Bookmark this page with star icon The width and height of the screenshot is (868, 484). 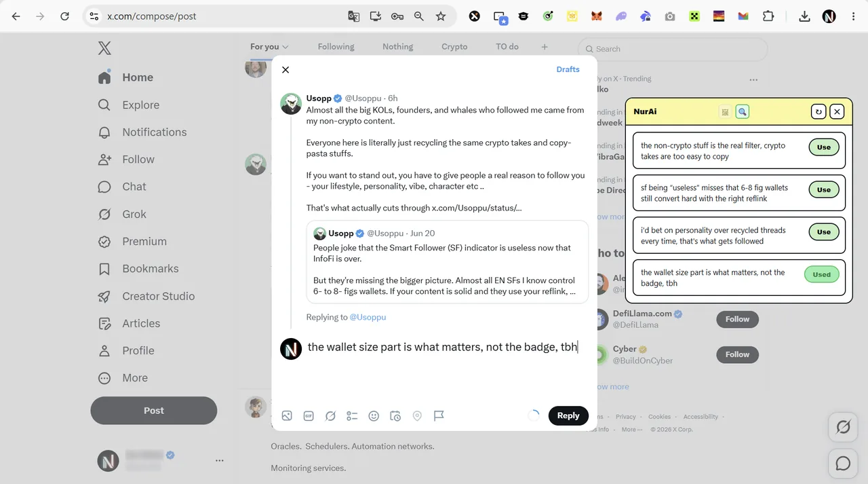pyautogui.click(x=441, y=16)
